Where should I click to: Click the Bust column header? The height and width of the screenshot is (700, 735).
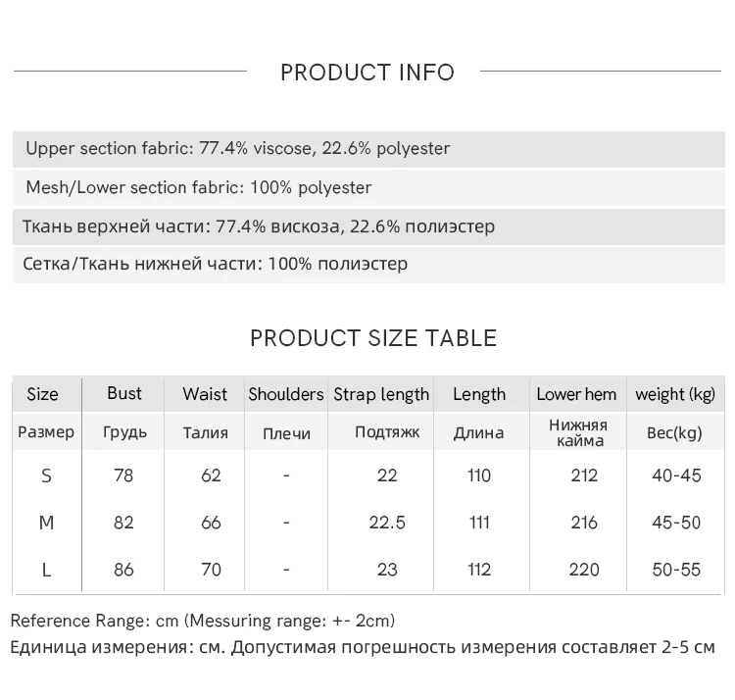click(x=124, y=394)
